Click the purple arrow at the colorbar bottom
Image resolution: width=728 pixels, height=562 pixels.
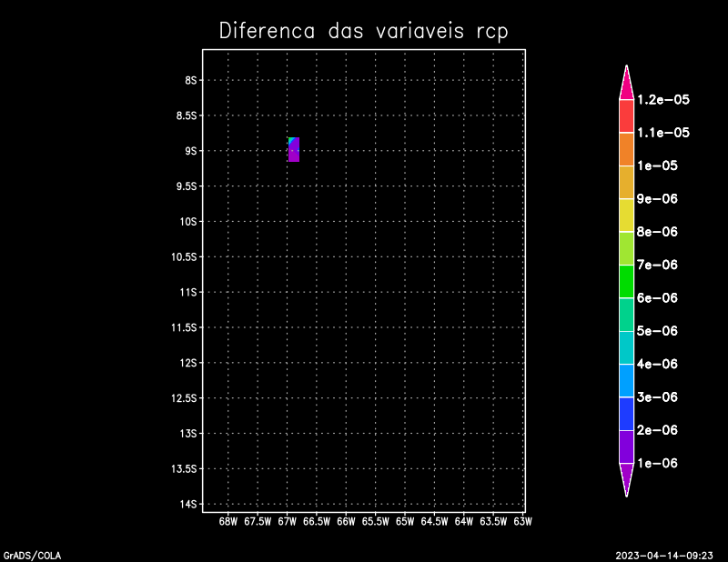626,477
